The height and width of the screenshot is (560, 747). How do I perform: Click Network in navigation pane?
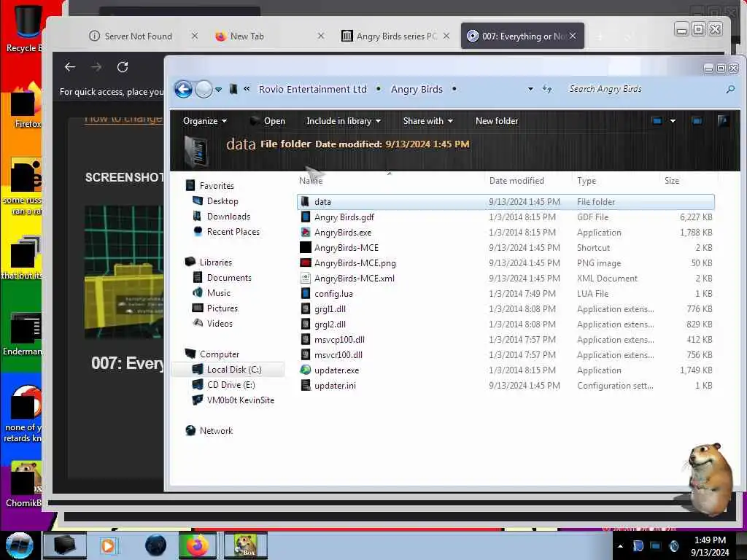pos(216,430)
